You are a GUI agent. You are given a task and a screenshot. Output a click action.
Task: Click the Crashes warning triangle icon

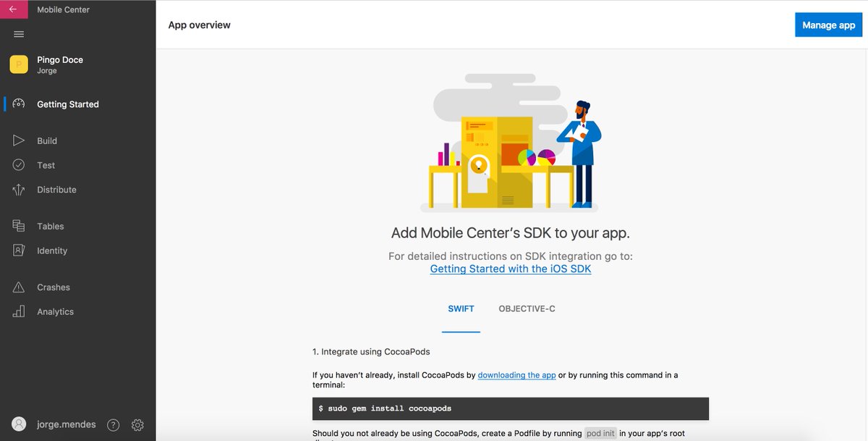click(x=19, y=287)
